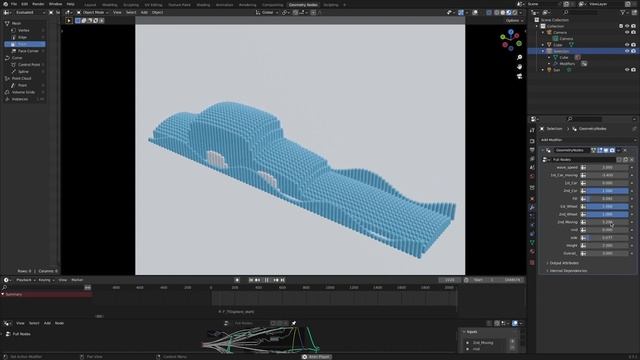Open the Render properties tab
Image resolution: width=640 pixels, height=360 pixels.
coord(532,141)
